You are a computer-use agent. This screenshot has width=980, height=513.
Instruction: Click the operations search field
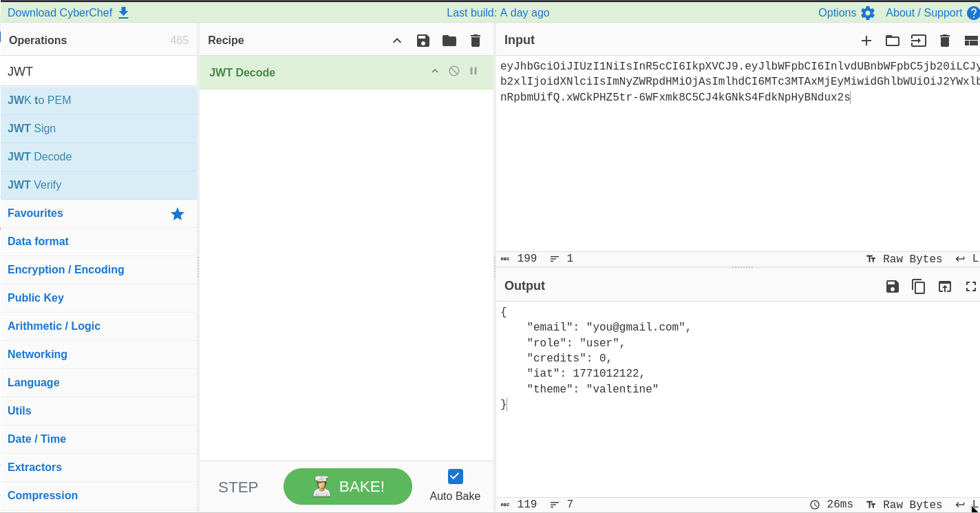98,72
